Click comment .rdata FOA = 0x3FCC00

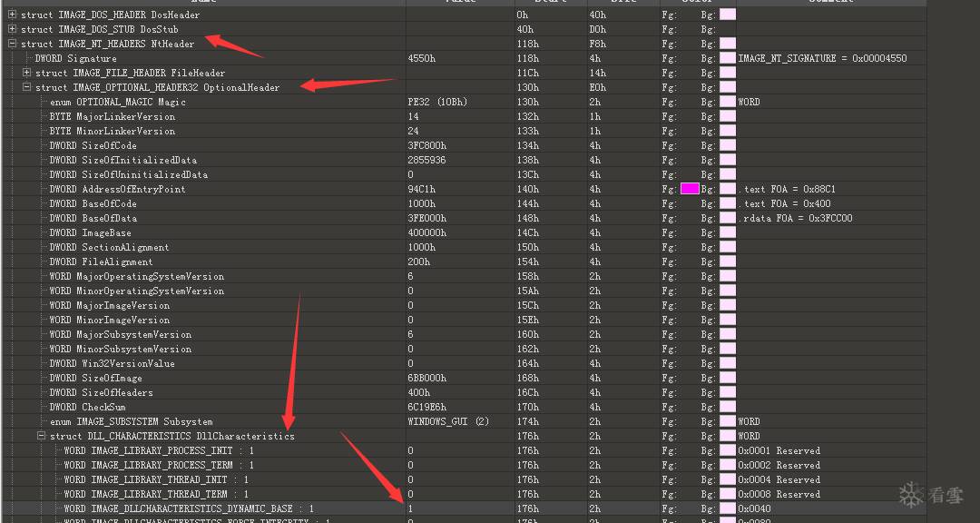pos(795,218)
